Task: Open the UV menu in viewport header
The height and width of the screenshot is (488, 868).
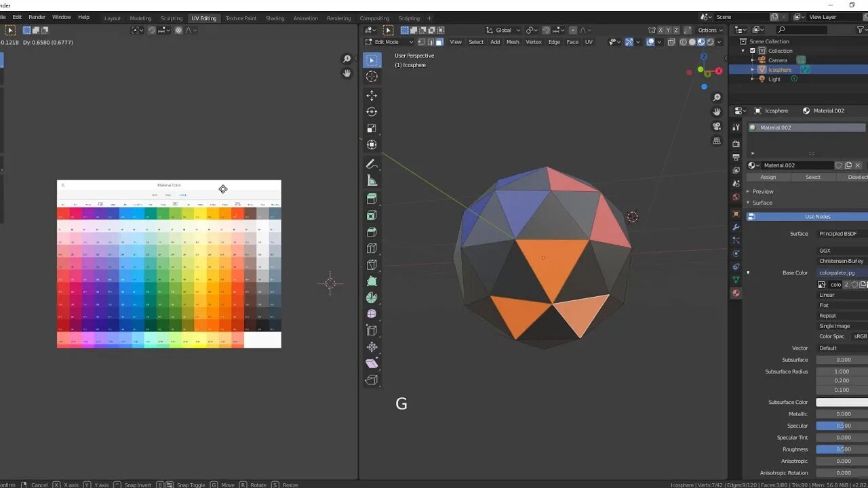Action: tap(589, 42)
